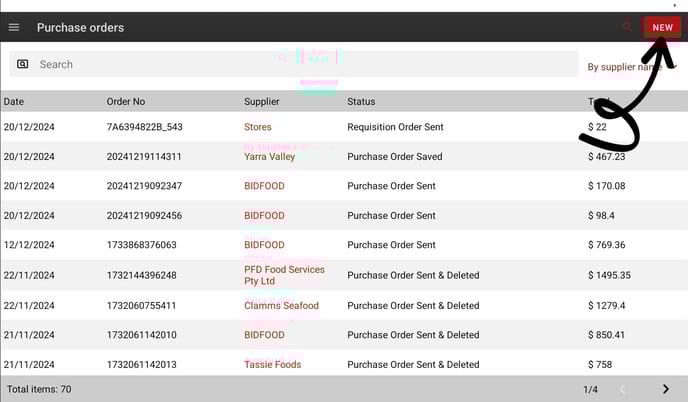Click the search icon in the top bar
This screenshot has width=688, height=402.
click(x=628, y=27)
